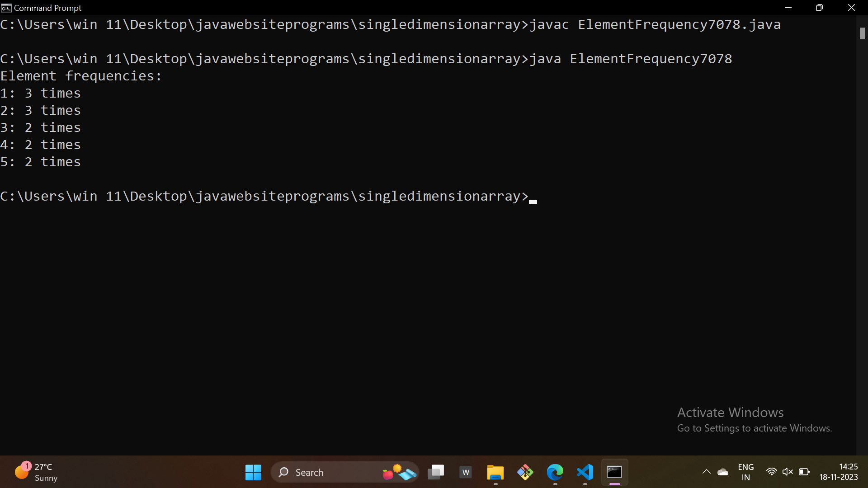Open the Command Prompt title bar icon menu
This screenshot has height=488, width=868.
pos(6,8)
